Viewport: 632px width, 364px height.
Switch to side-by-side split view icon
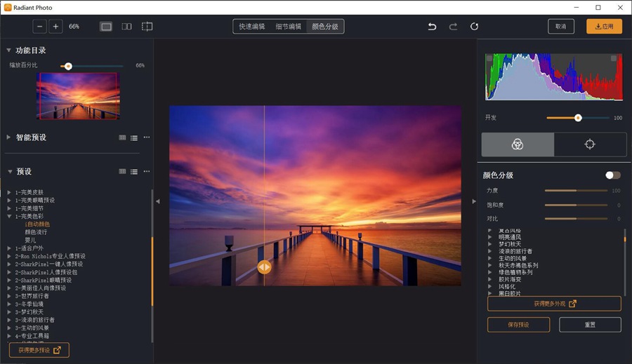click(126, 27)
